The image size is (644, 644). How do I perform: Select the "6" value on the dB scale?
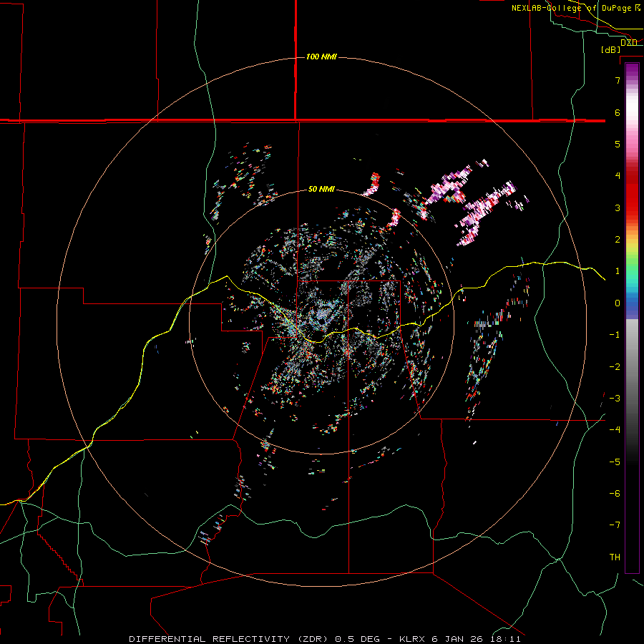point(618,112)
